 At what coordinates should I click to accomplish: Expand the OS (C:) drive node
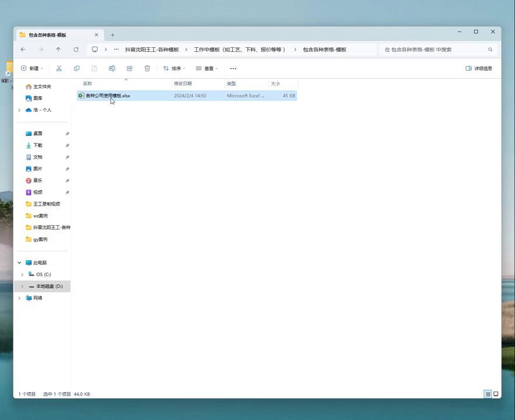tap(22, 274)
